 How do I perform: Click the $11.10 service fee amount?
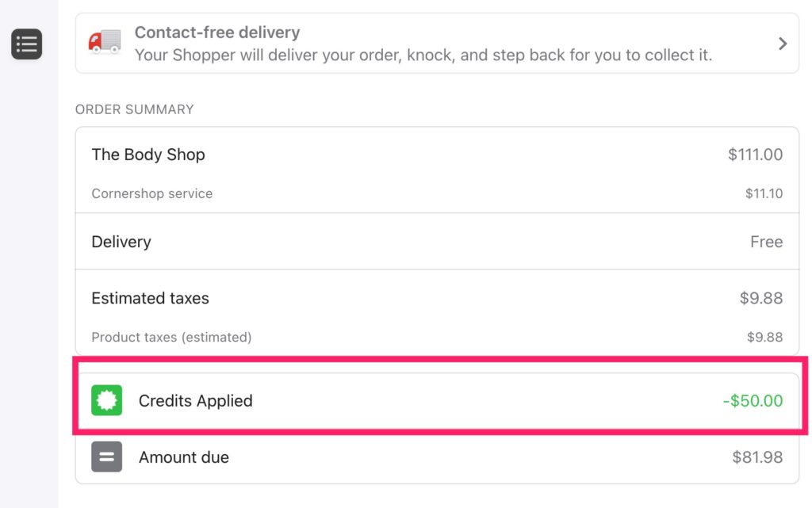pyautogui.click(x=764, y=193)
